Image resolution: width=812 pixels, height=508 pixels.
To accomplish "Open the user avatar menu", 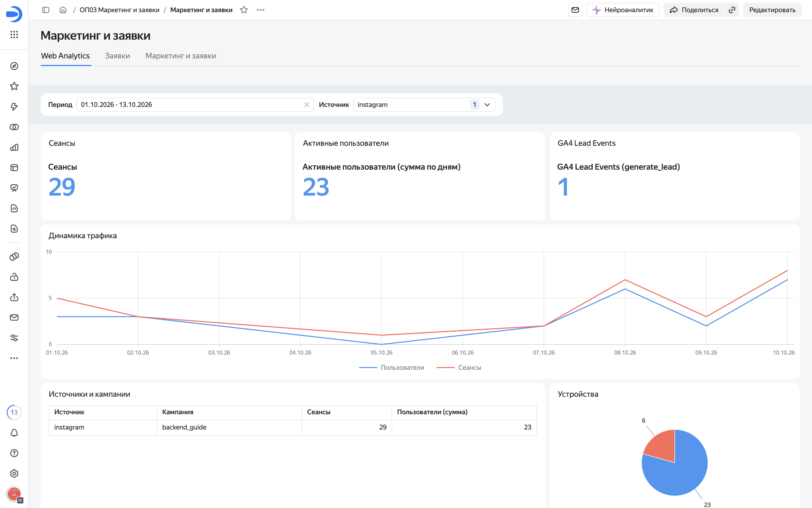I will (x=14, y=494).
